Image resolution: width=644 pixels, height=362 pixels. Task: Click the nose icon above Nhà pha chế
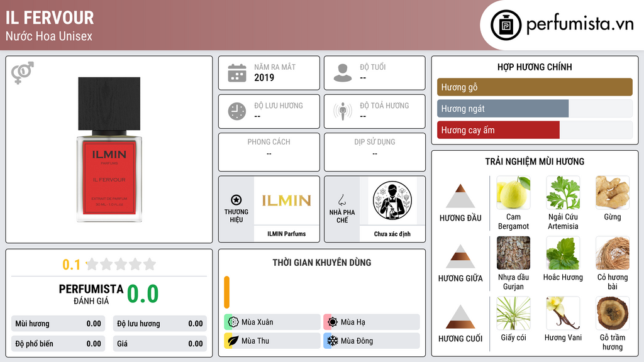[x=341, y=200]
